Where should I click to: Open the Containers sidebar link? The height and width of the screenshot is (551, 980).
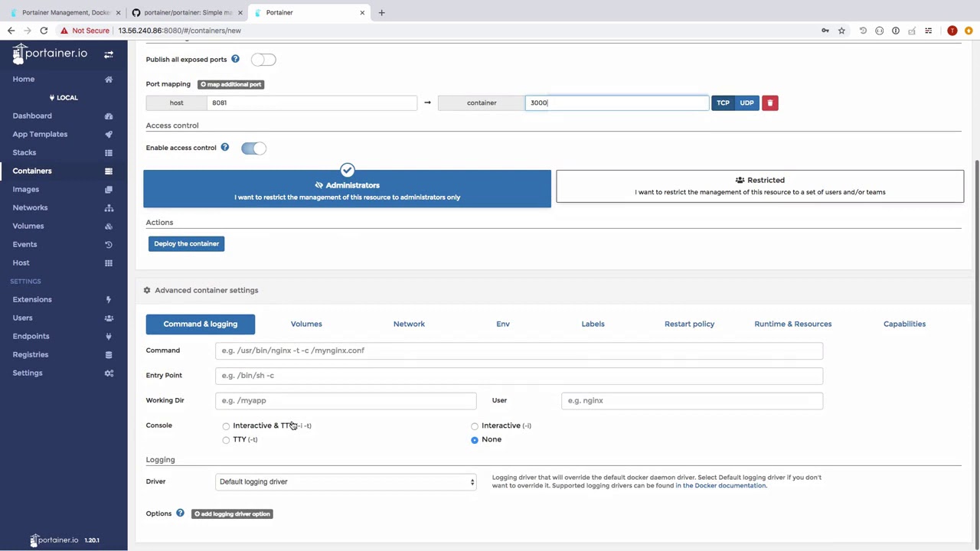32,171
